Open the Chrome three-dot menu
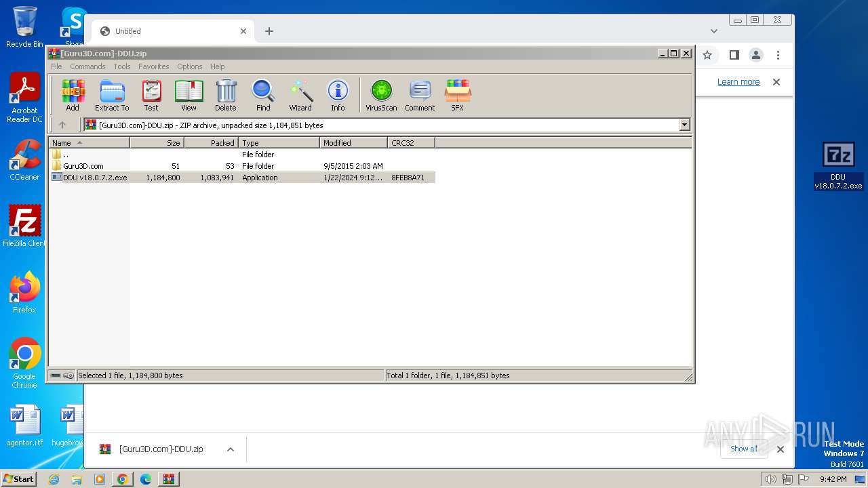Screen dimensions: 868x488 click(x=778, y=55)
